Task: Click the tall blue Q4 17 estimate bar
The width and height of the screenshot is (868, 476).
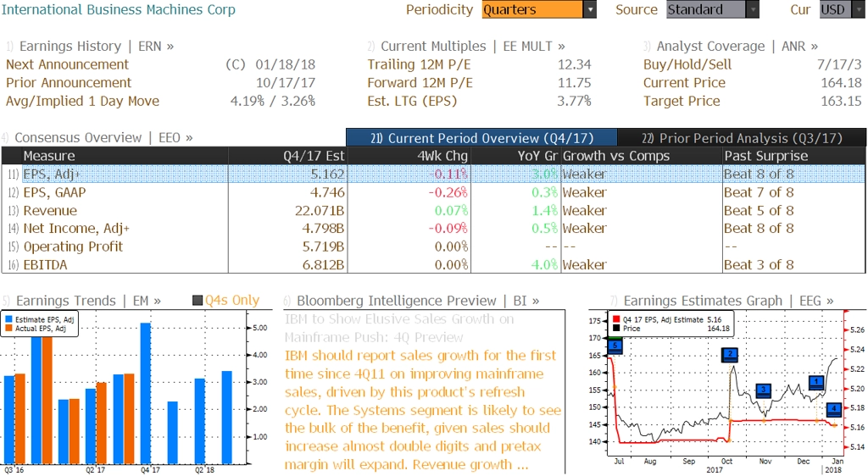Action: point(146,393)
